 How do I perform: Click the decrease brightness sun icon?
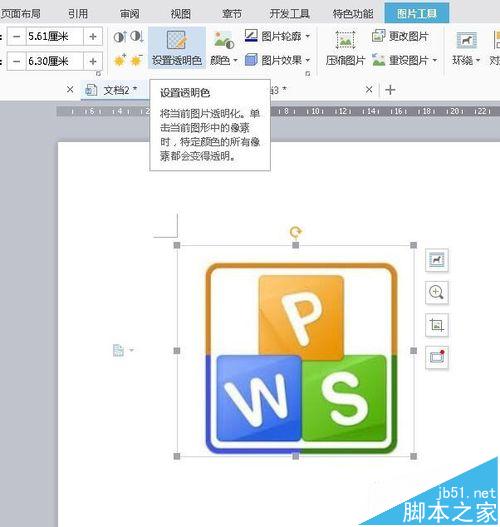pyautogui.click(x=137, y=60)
